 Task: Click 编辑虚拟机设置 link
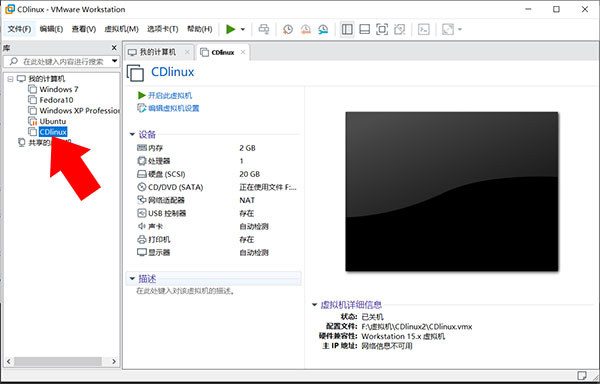[173, 108]
